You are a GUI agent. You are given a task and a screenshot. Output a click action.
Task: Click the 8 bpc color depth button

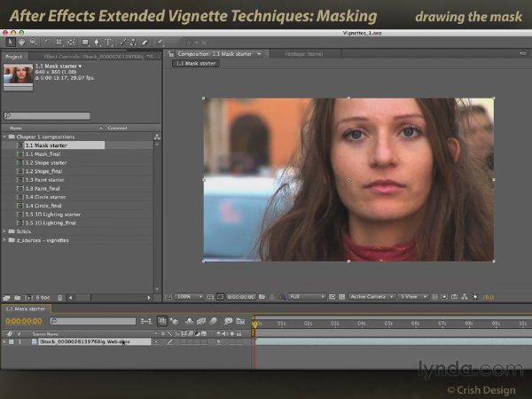[x=43, y=298]
